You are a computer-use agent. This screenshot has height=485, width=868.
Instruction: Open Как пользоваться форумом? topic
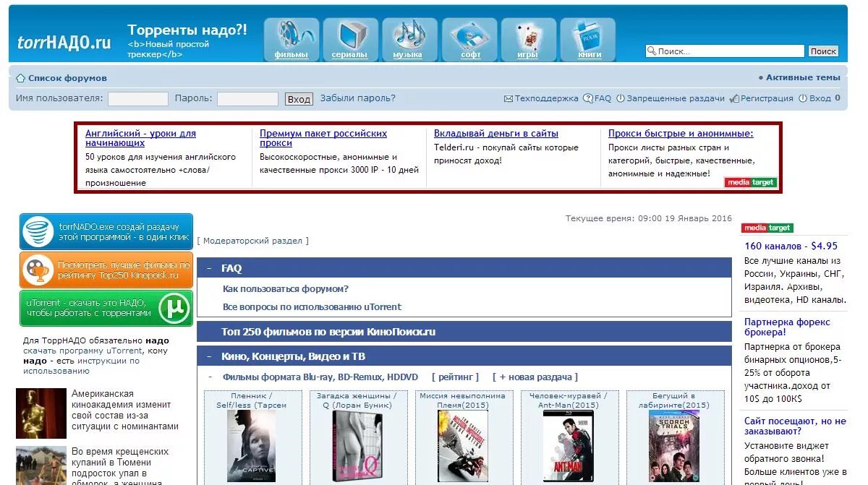(286, 289)
